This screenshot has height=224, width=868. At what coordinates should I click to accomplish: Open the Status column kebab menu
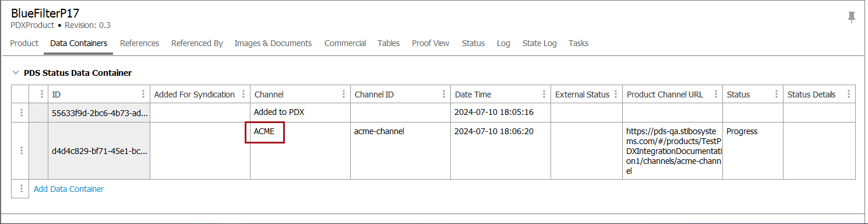pos(777,94)
